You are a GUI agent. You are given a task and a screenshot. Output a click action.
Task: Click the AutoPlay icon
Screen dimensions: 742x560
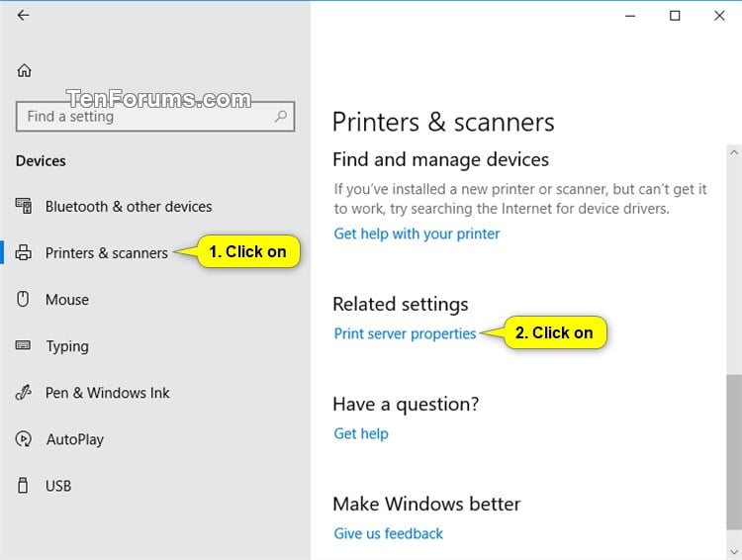pos(23,439)
